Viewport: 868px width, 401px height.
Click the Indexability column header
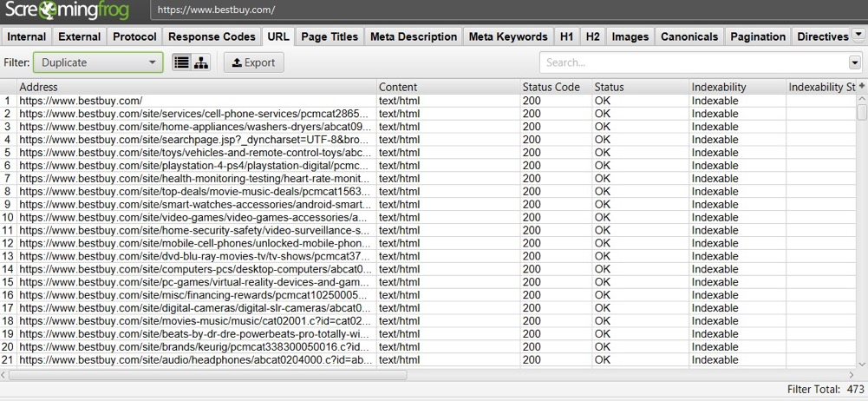[x=735, y=87]
